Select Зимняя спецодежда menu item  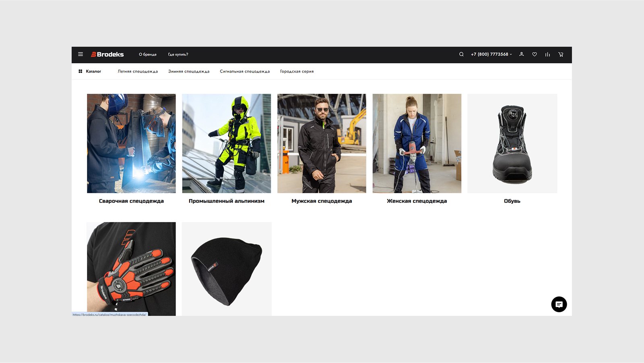click(x=189, y=71)
